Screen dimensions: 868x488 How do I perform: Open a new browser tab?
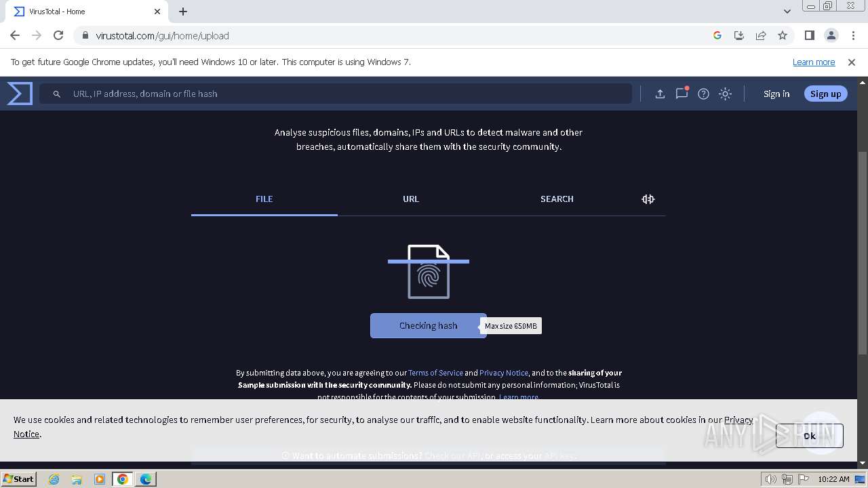point(183,12)
